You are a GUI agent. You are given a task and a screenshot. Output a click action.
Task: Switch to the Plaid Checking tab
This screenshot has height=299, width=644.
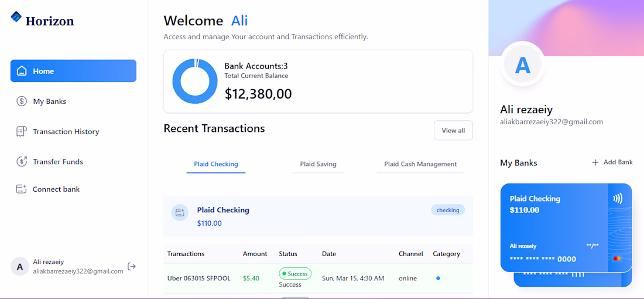pos(216,164)
